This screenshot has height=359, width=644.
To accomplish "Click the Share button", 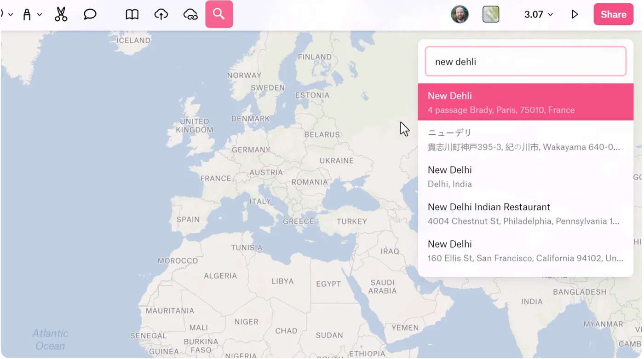I will 613,14.
